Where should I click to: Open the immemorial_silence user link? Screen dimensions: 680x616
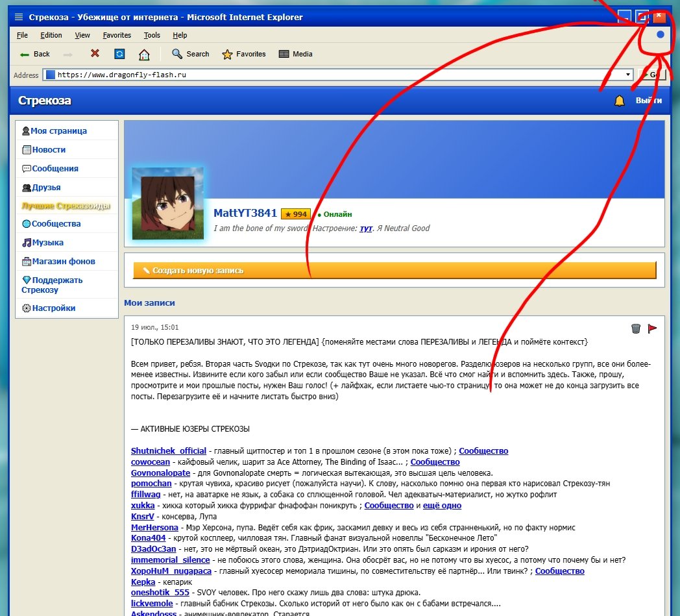pyautogui.click(x=171, y=560)
